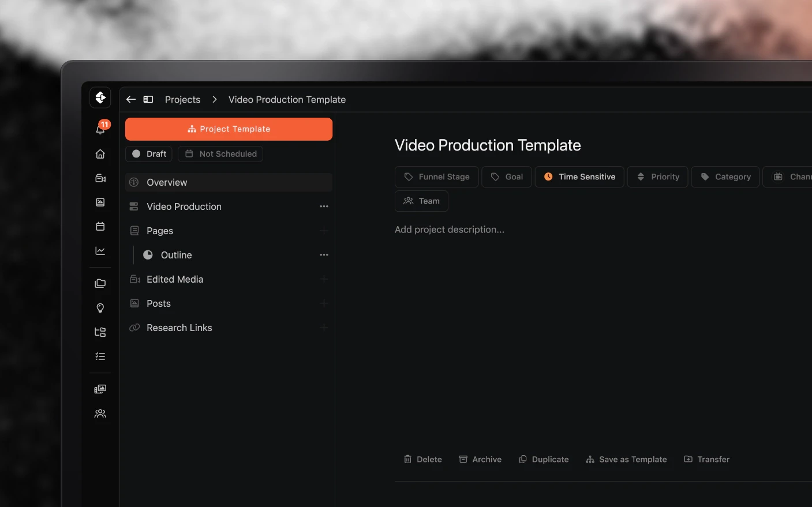
Task: Open the Goal tag dropdown
Action: pyautogui.click(x=507, y=177)
